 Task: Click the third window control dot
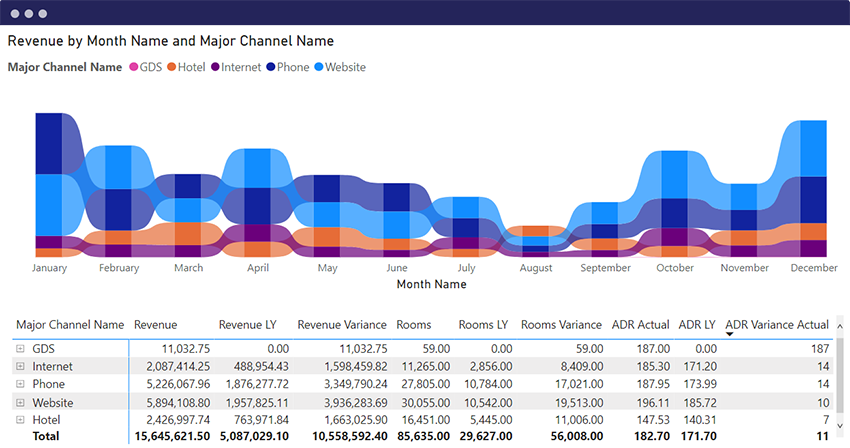[x=43, y=14]
